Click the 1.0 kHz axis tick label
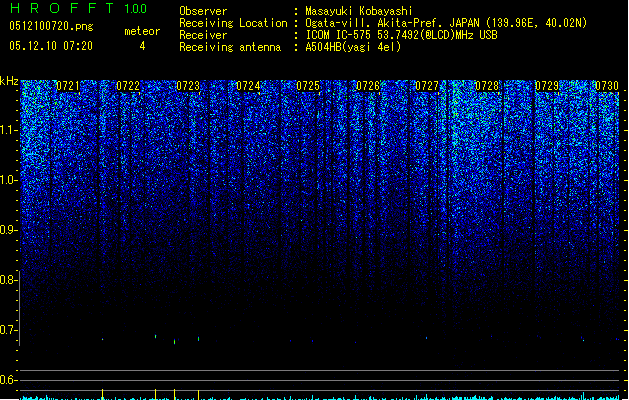 [8, 180]
